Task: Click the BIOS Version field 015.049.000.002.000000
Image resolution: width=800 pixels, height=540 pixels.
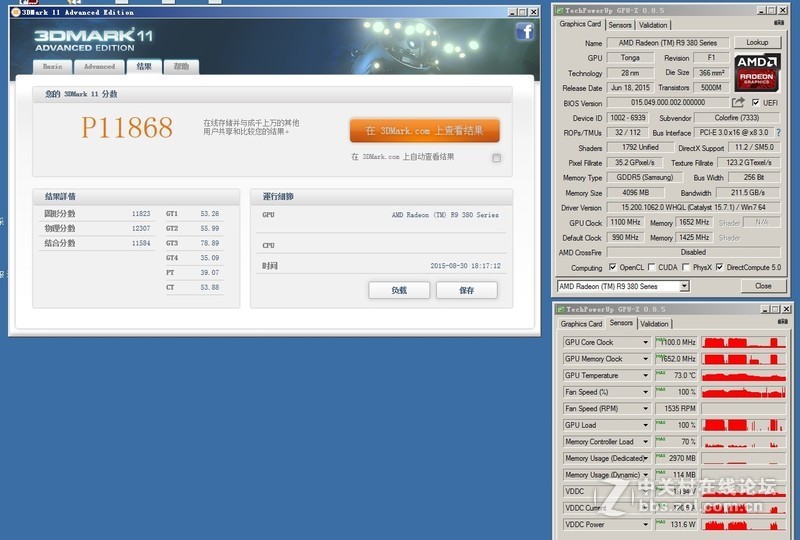Action: (668, 103)
